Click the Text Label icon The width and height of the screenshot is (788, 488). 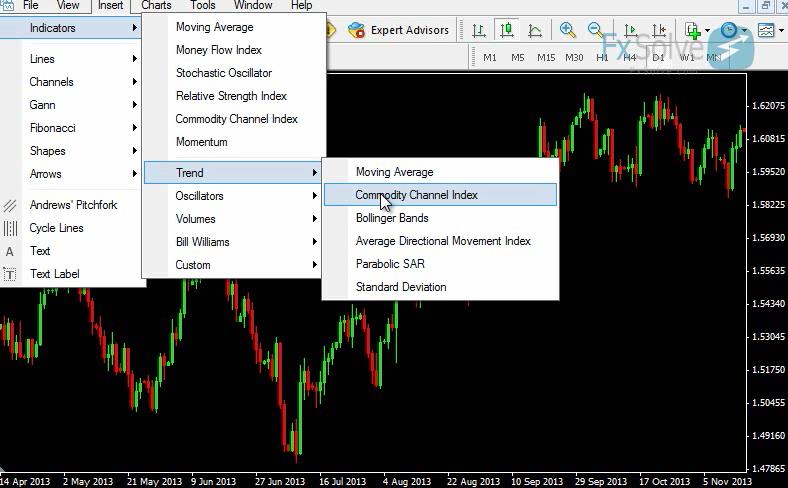click(x=10, y=274)
